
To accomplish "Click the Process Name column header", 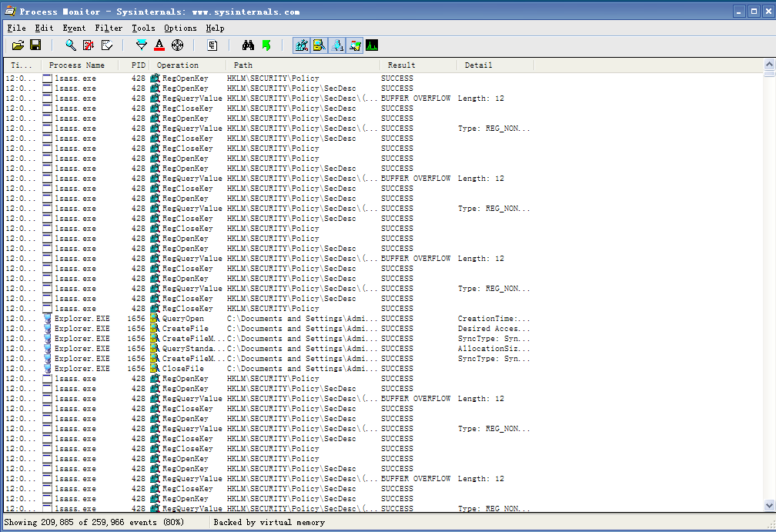I will 79,65.
